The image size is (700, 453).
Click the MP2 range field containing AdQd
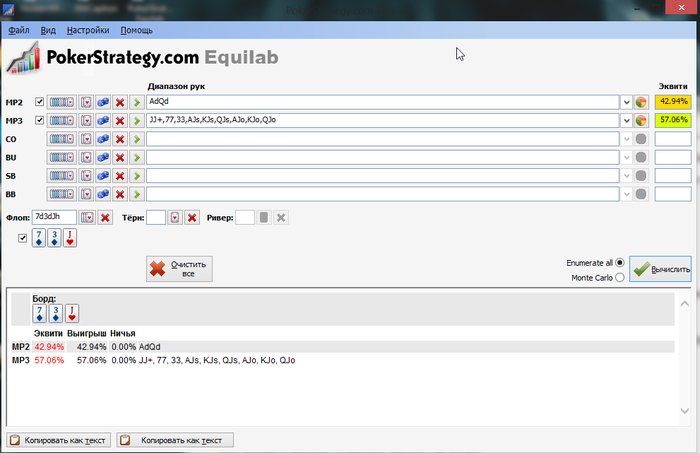[383, 102]
